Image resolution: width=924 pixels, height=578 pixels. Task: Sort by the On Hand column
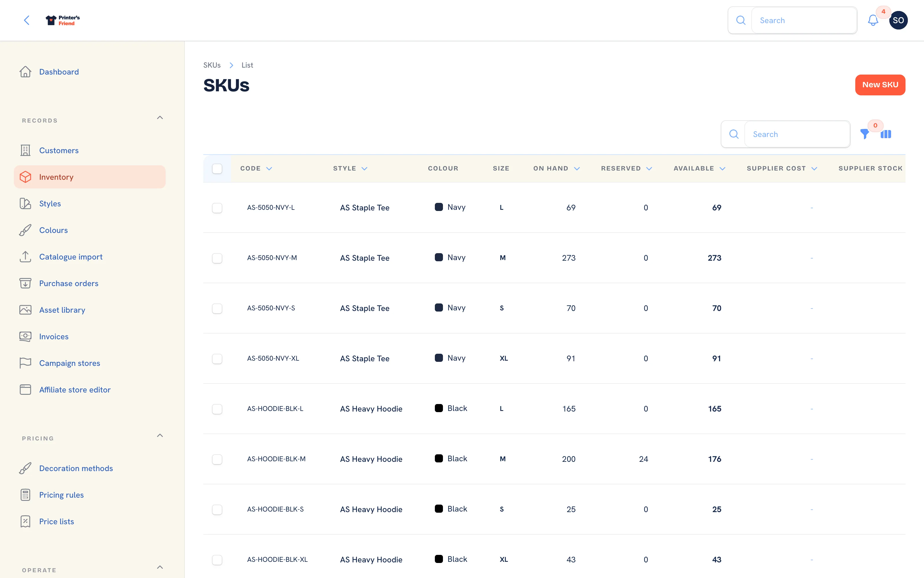pos(557,168)
